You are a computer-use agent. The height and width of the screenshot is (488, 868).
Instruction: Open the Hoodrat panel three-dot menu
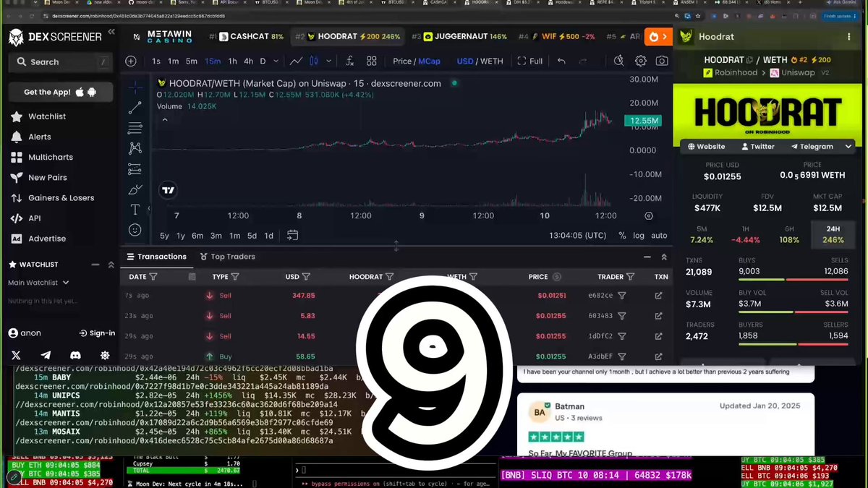click(x=849, y=36)
